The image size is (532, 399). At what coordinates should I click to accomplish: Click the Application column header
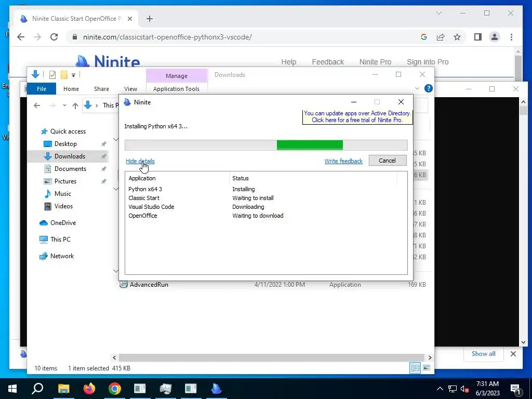tap(178, 179)
